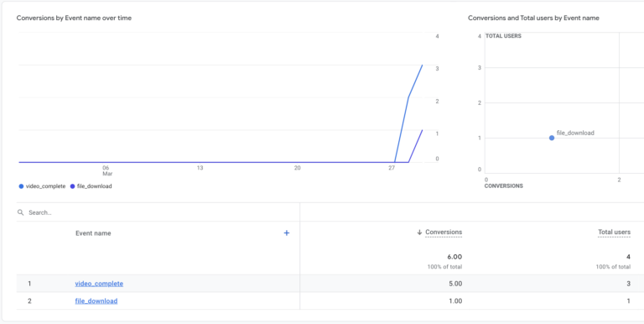Click the total users value 4
This screenshot has width=644, height=324.
pyautogui.click(x=628, y=257)
